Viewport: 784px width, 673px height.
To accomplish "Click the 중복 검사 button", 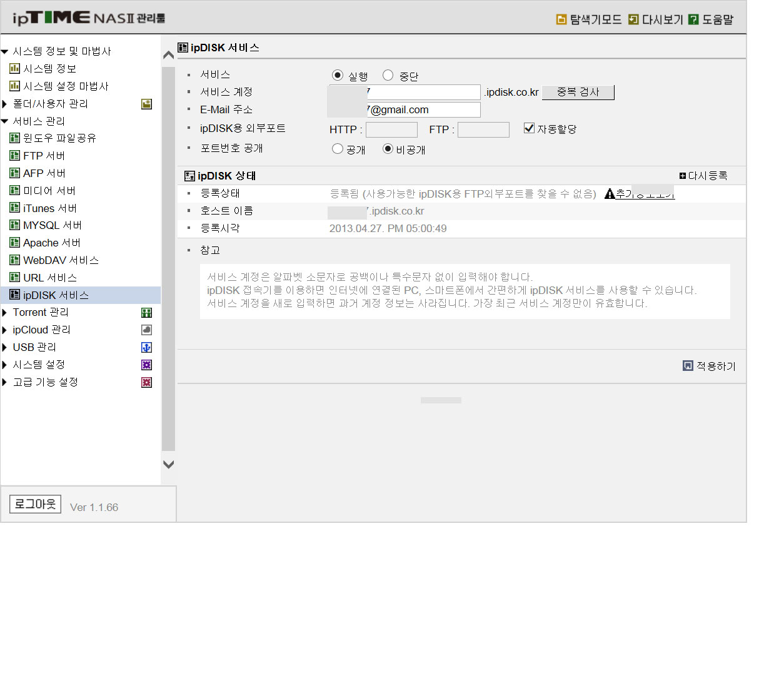I will click(578, 92).
